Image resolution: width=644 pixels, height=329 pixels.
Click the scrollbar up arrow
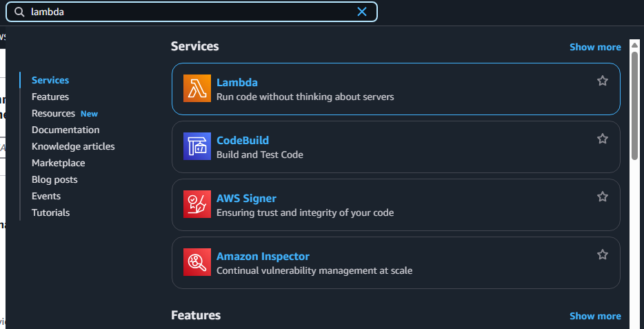634,46
